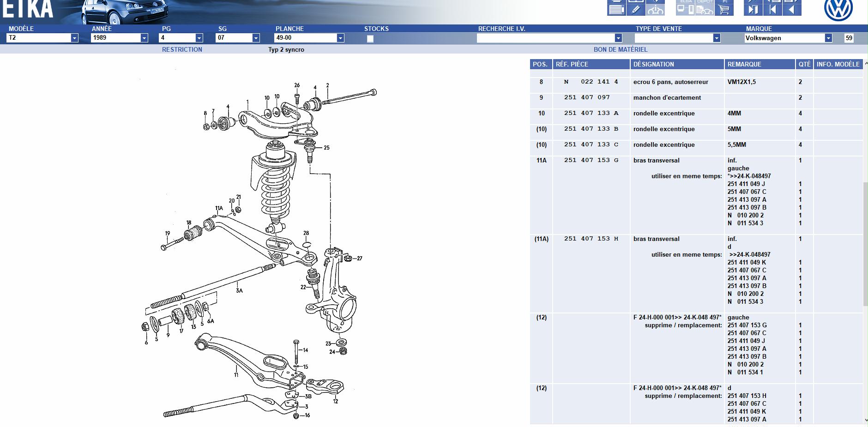Expand the MARQUE dropdown showing Volkswagen

[x=788, y=38]
